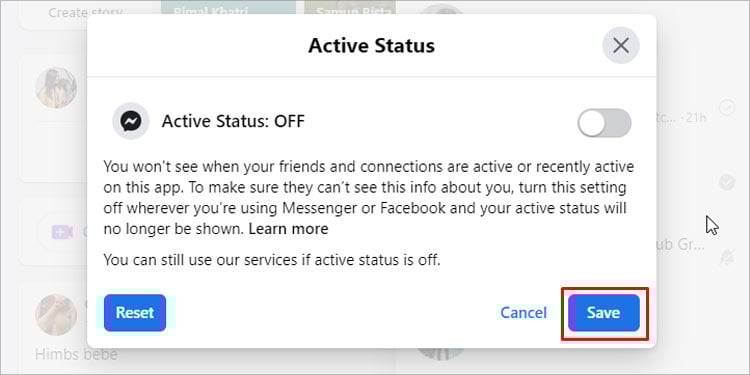Cancel the Active Status changes
This screenshot has width=750, height=375.
523,313
